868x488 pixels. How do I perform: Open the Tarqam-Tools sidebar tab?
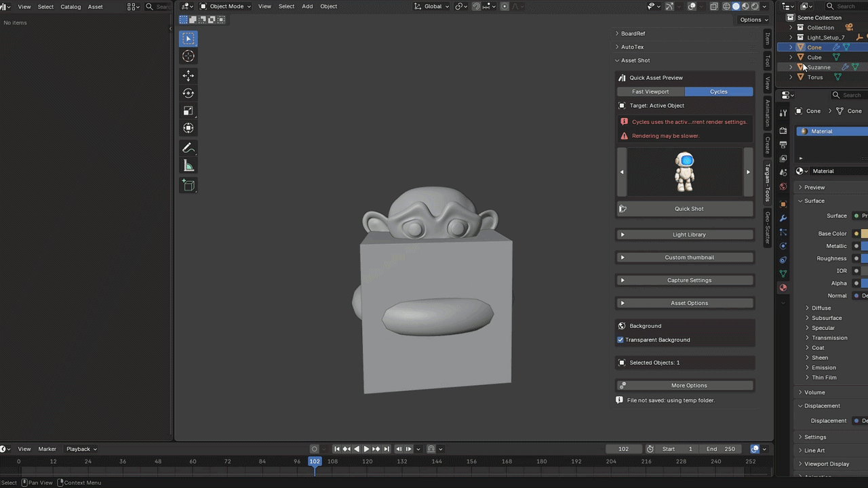point(768,183)
